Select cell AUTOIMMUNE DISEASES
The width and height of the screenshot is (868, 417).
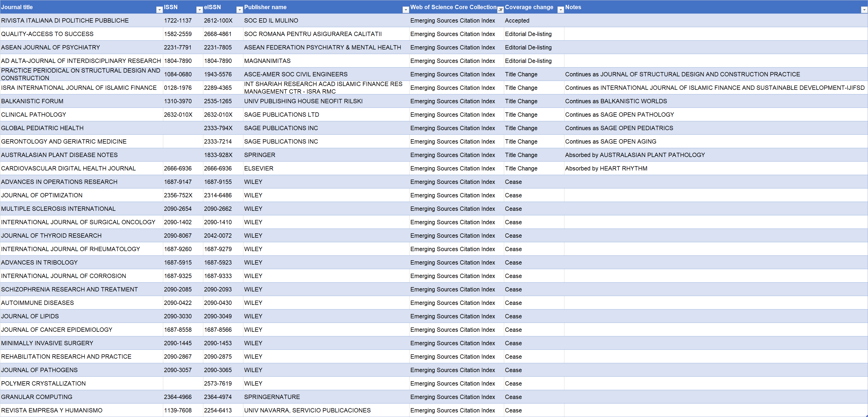[x=81, y=303]
